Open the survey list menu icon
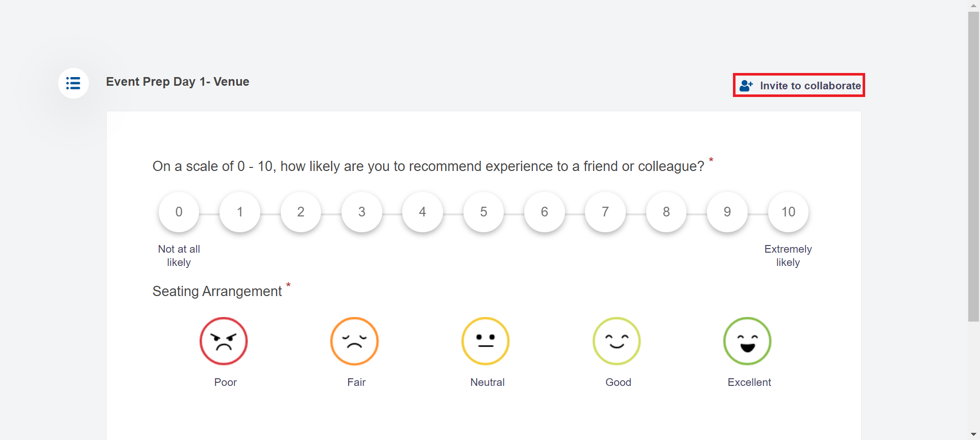 click(x=73, y=83)
